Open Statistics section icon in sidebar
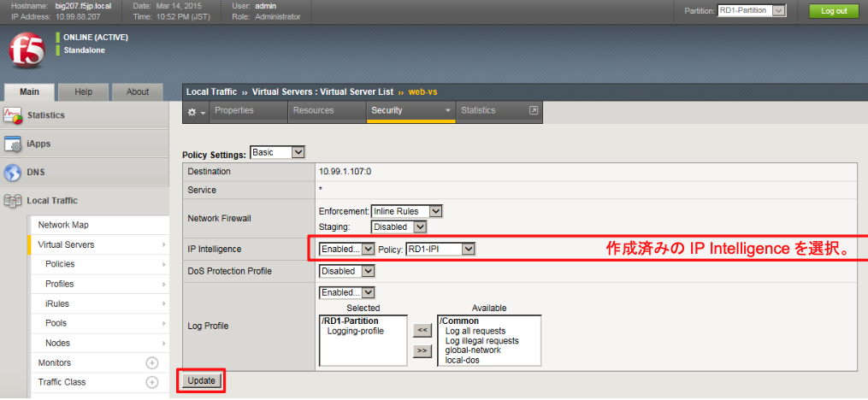 click(13, 115)
